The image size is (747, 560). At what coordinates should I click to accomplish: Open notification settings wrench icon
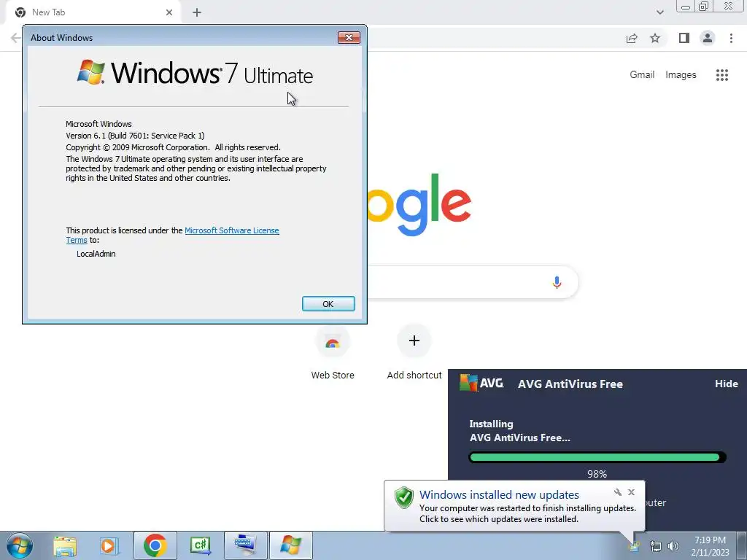coord(617,492)
